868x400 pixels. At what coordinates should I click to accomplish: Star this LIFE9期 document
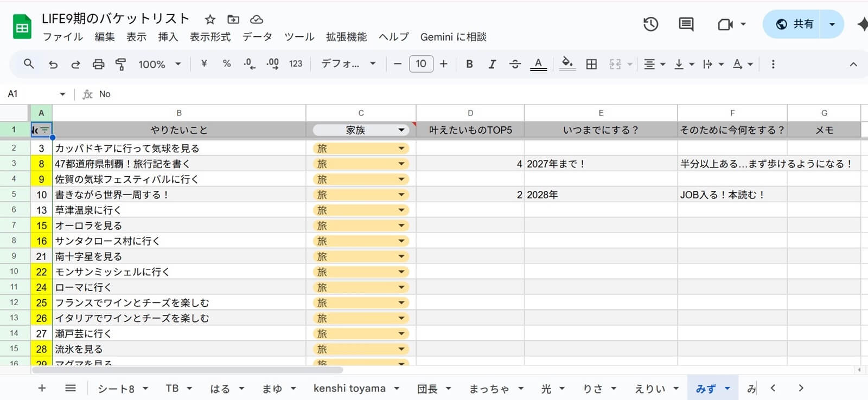coord(210,20)
